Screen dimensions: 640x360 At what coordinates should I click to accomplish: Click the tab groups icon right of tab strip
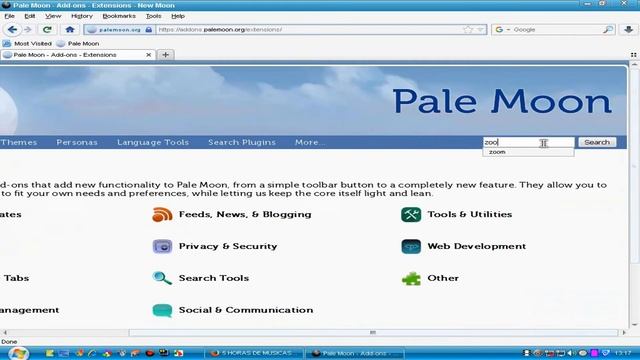[633, 55]
